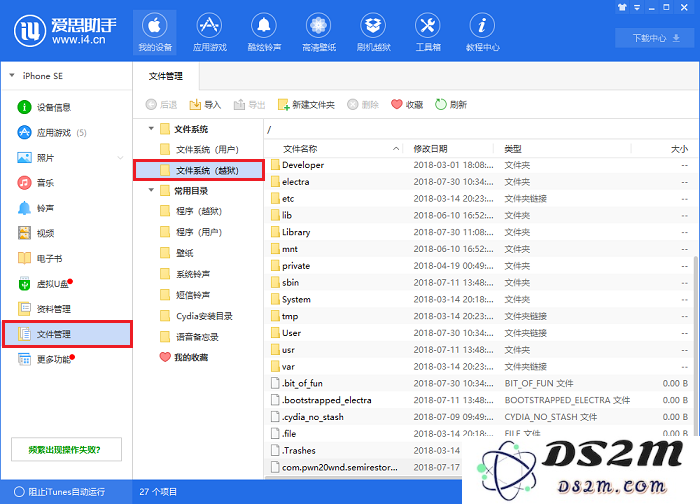Select 壁纸 wallpaper tree item
The height and width of the screenshot is (504, 700).
coord(177,253)
